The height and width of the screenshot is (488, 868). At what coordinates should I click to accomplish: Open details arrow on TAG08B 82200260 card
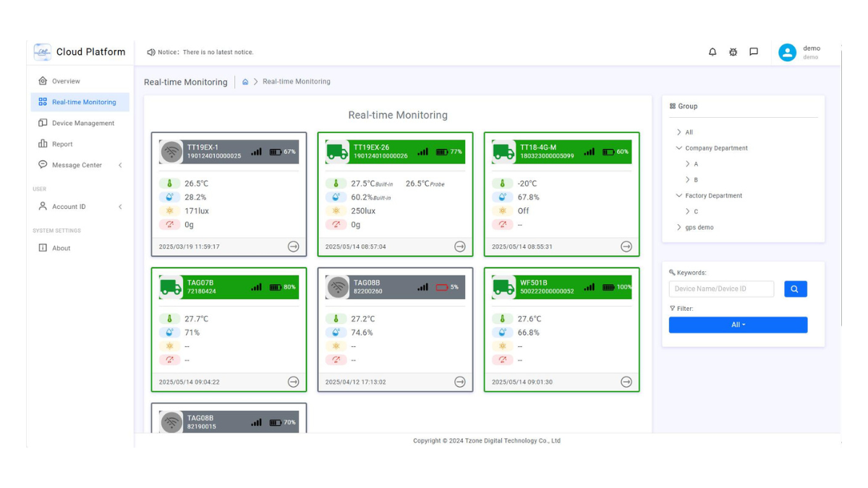[459, 382]
